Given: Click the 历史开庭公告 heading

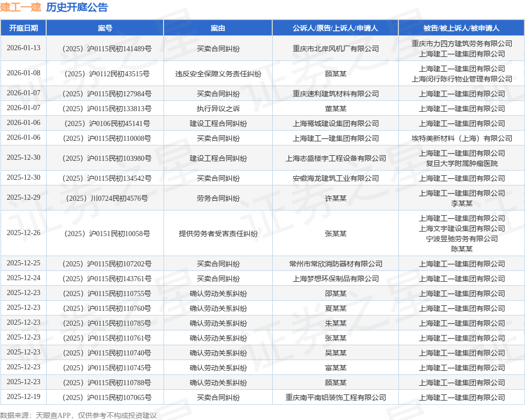Looking at the screenshot, I should (77, 7).
